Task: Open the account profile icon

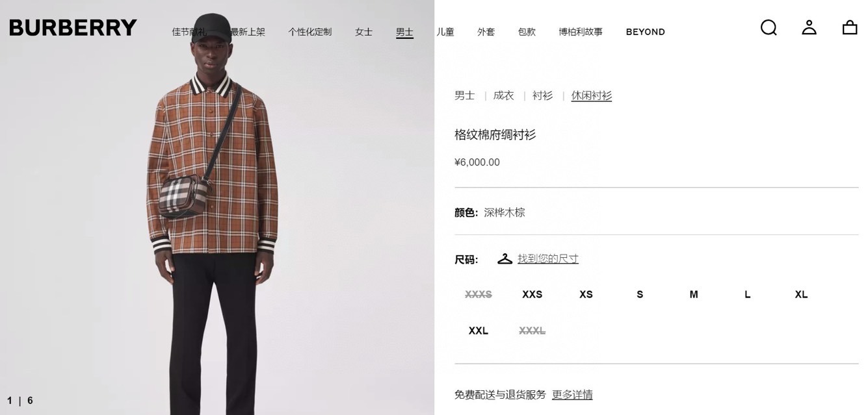Action: point(809,27)
